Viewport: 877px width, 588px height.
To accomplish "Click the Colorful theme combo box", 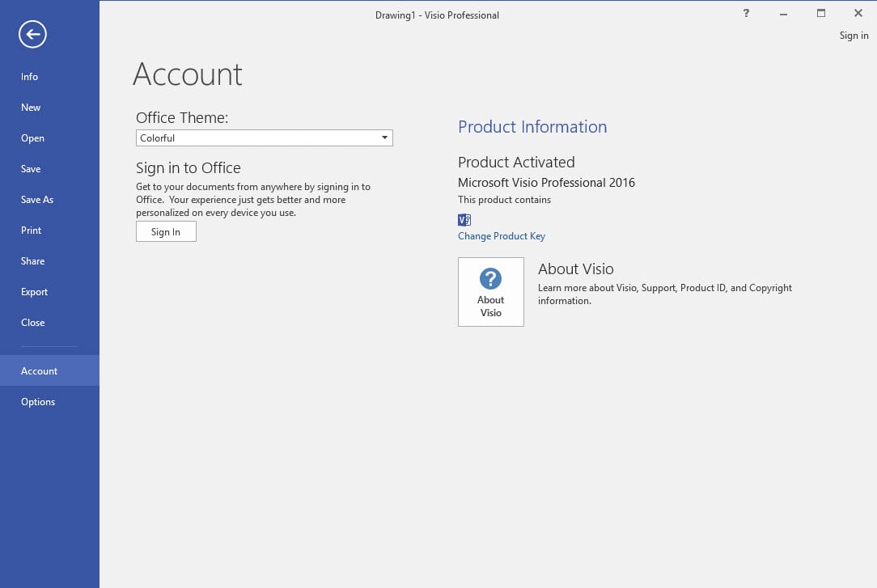I will 264,138.
